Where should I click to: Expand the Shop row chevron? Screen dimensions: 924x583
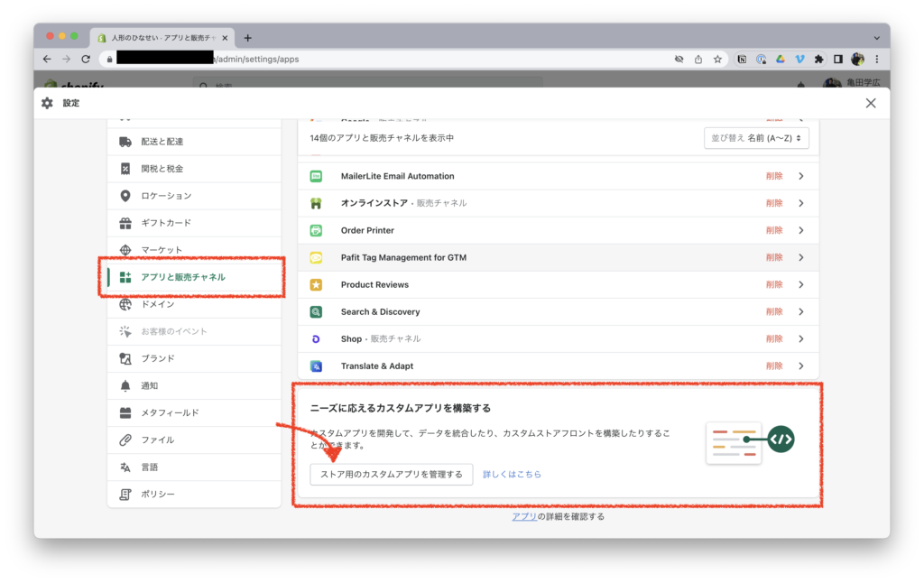(x=801, y=339)
